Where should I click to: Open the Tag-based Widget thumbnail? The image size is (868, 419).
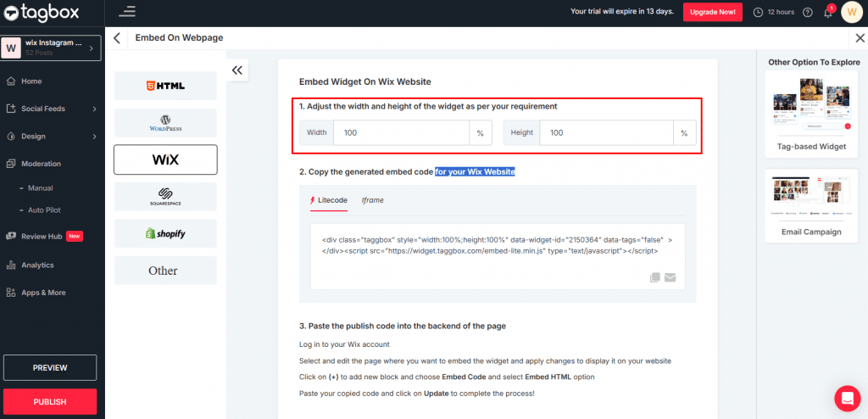811,109
